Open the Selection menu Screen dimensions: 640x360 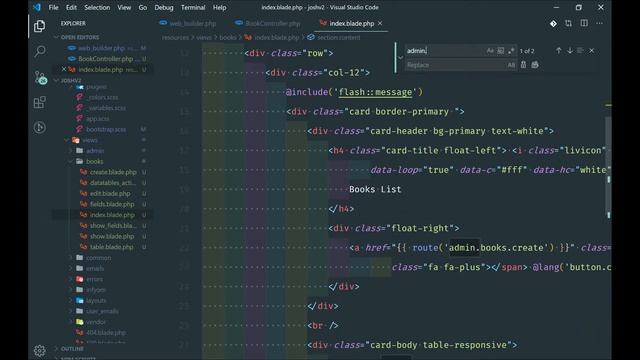tap(97, 7)
